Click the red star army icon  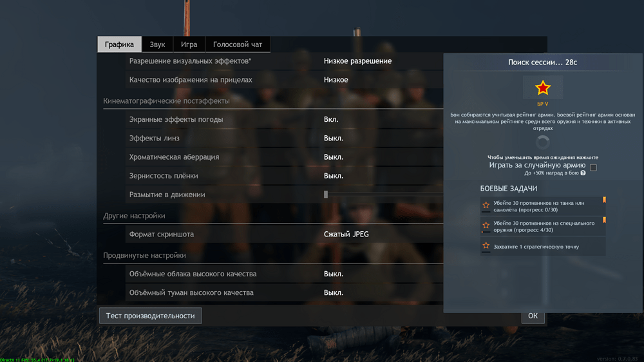pyautogui.click(x=543, y=88)
